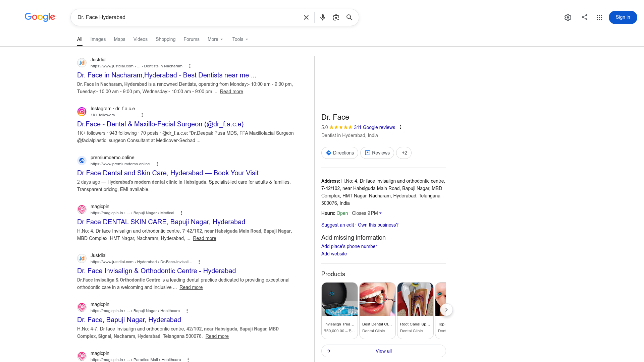This screenshot has width=644, height=362.
Task: Select the All tab
Action: (x=80, y=39)
